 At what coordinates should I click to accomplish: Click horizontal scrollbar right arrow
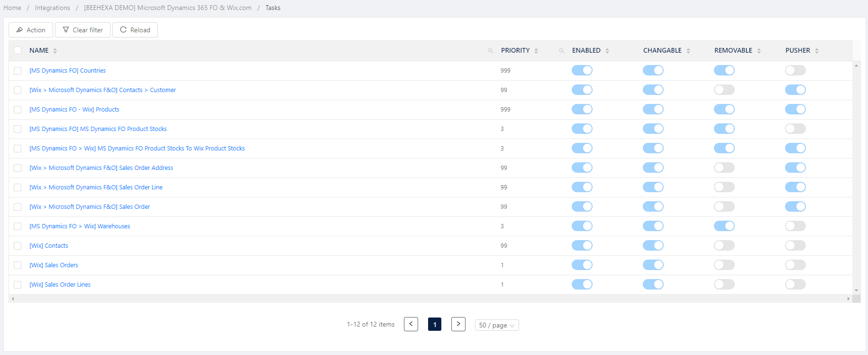coord(848,299)
